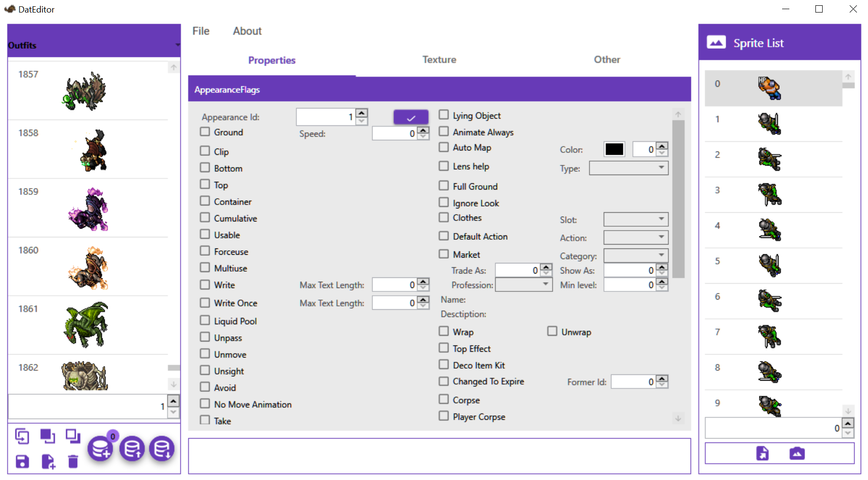Open the About menu
The width and height of the screenshot is (868, 480).
click(x=247, y=31)
